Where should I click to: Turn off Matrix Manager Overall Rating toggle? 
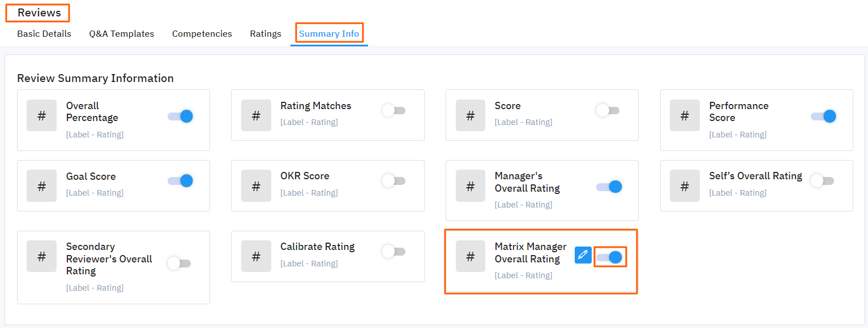pyautogui.click(x=610, y=258)
